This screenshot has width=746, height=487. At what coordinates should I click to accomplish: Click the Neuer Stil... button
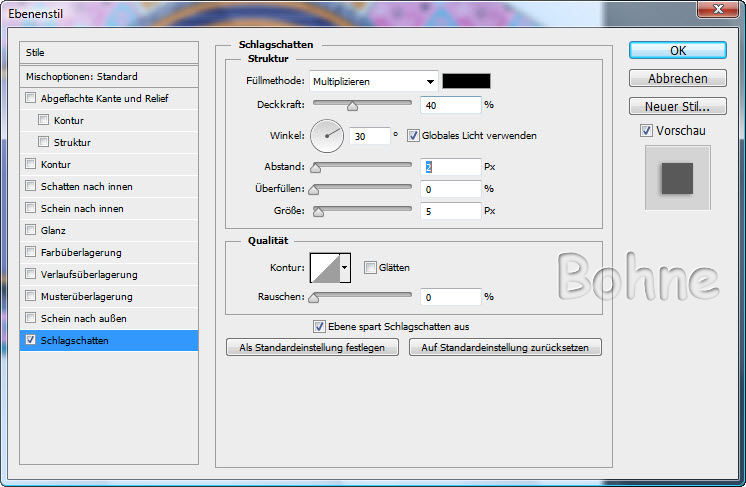[677, 106]
